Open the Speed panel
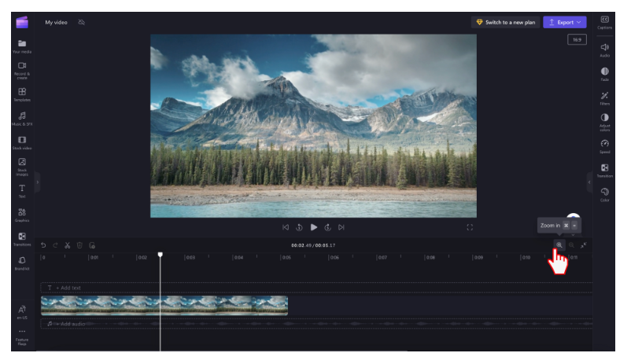631x364 pixels. [x=604, y=146]
